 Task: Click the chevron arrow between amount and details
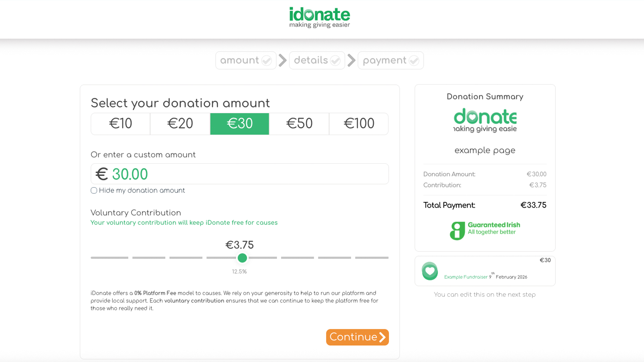click(283, 60)
